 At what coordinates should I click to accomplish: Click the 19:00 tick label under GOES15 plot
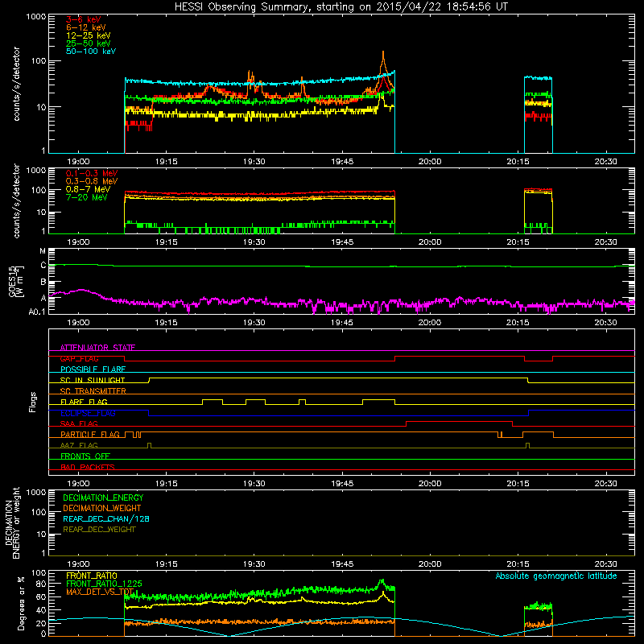pos(78,323)
